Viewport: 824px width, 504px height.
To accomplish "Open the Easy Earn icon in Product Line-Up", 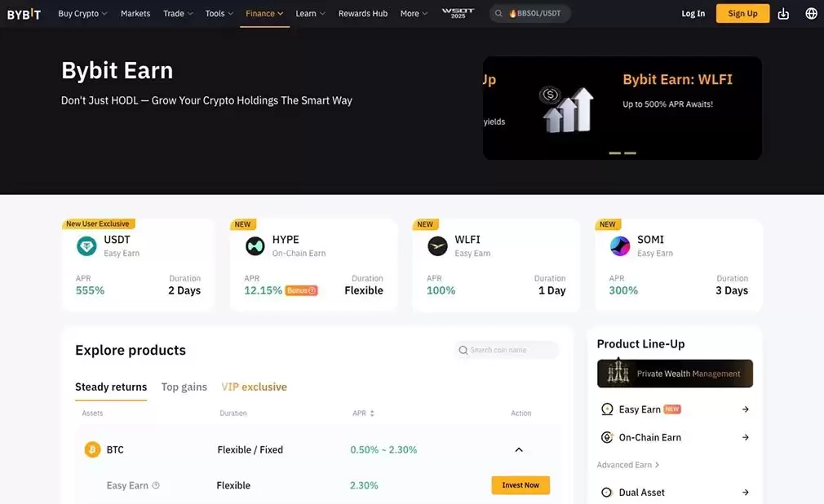I will coord(607,409).
